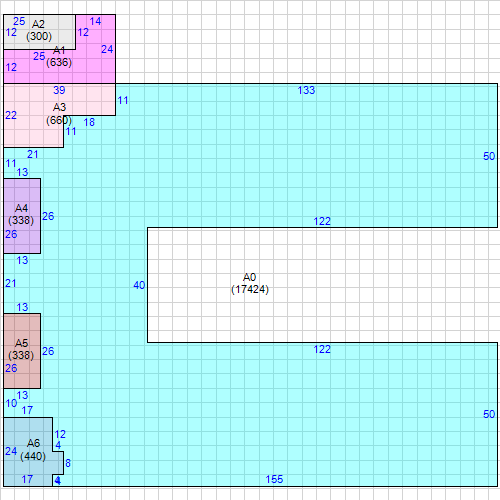The height and width of the screenshot is (500, 500).
Task: Select the A1 (636) area label
Action: click(x=59, y=57)
